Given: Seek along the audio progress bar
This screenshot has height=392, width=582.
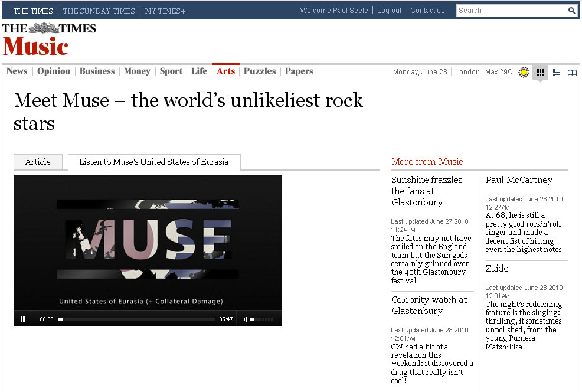Looking at the screenshot, I should click(x=136, y=319).
